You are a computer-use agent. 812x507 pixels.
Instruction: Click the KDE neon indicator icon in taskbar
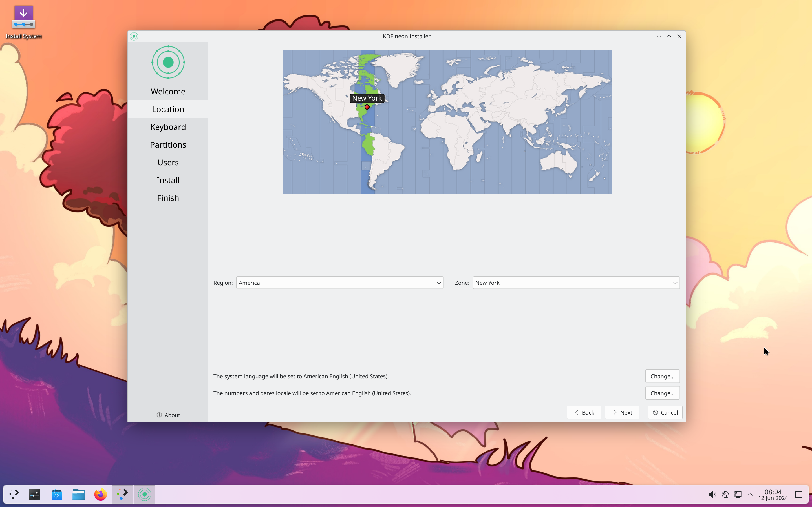(x=144, y=493)
